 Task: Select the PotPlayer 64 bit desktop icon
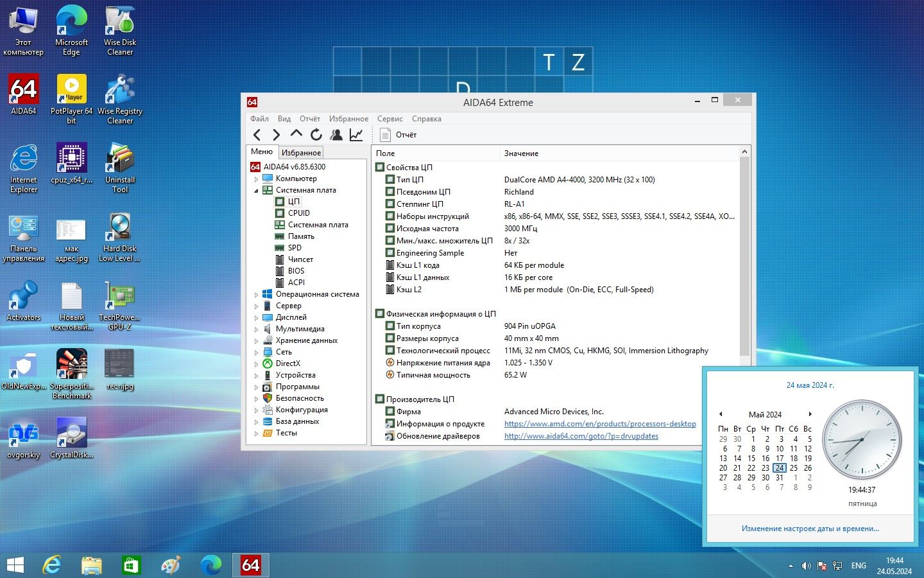[x=71, y=99]
